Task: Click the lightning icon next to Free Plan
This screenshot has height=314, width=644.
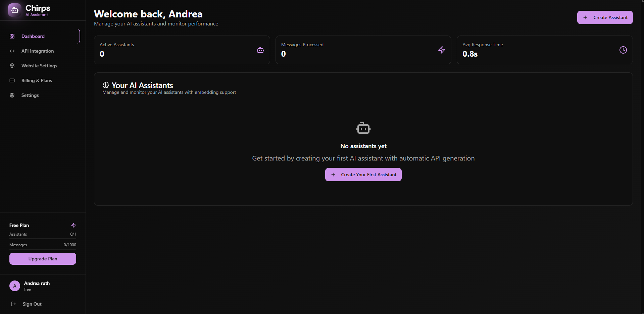Action: coord(73,225)
